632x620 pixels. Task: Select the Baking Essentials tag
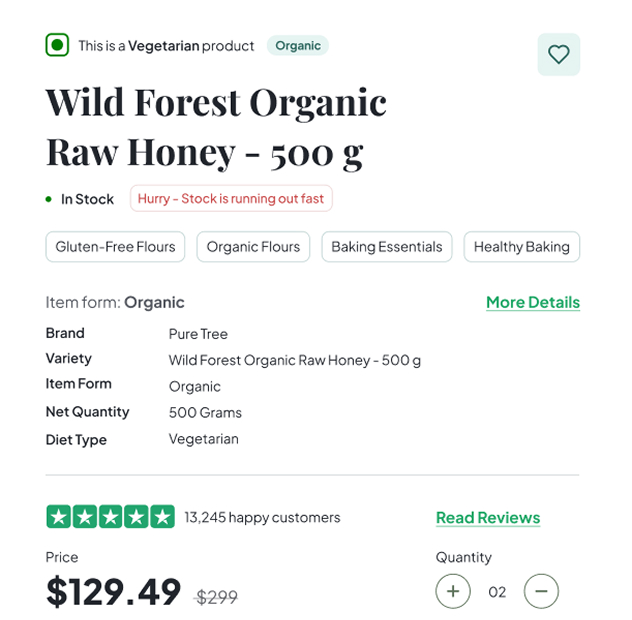tap(387, 246)
